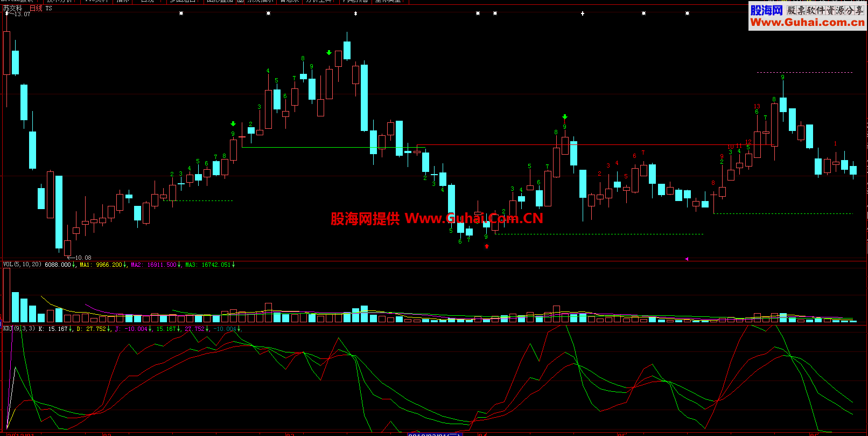This screenshot has width=868, height=436.
Task: Click the J: -10.004 magenta value
Action: click(131, 328)
